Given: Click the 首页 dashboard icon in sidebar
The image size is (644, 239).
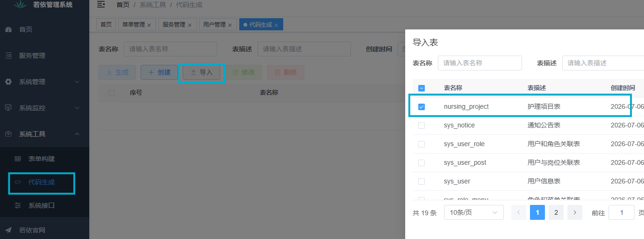Looking at the screenshot, I should tap(8, 29).
